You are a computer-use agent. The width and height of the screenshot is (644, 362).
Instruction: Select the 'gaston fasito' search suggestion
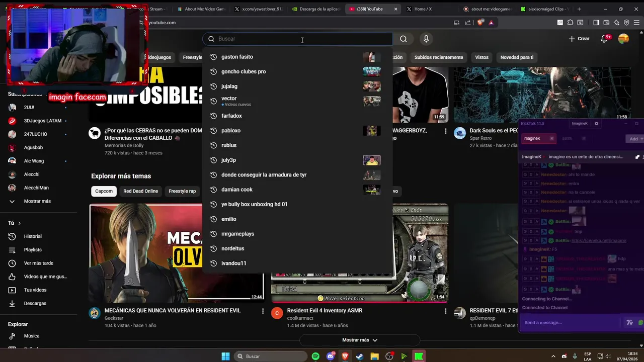click(297, 57)
